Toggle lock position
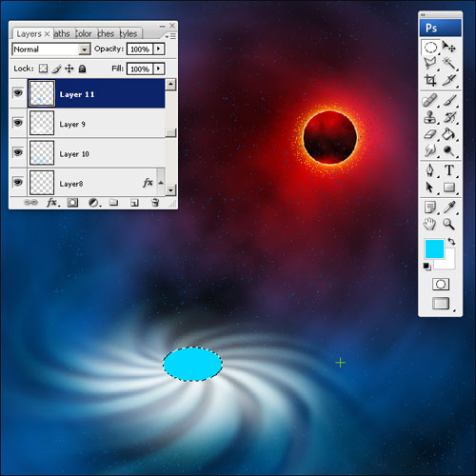The height and width of the screenshot is (476, 476). click(69, 69)
